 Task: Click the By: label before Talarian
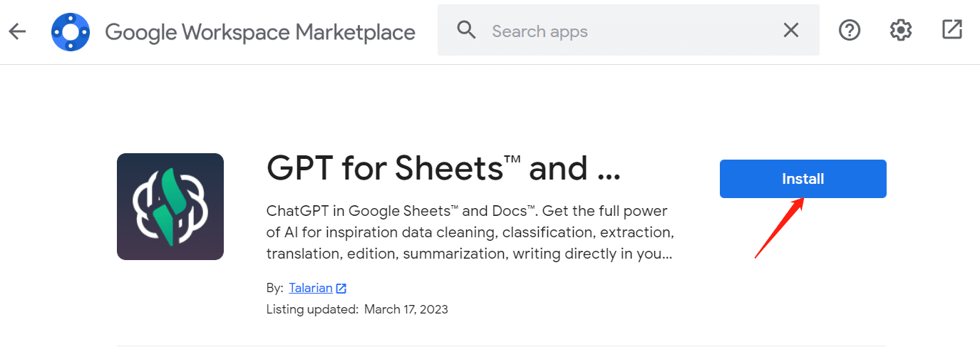274,288
